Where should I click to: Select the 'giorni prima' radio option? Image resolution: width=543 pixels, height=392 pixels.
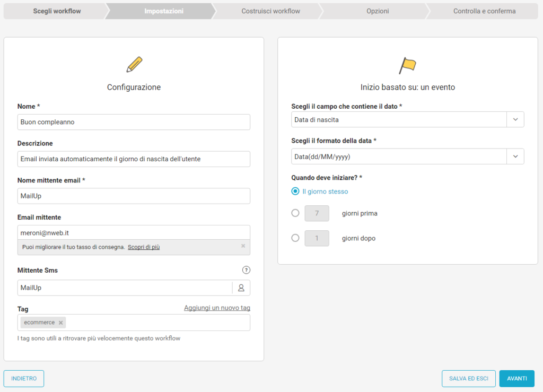click(x=295, y=213)
